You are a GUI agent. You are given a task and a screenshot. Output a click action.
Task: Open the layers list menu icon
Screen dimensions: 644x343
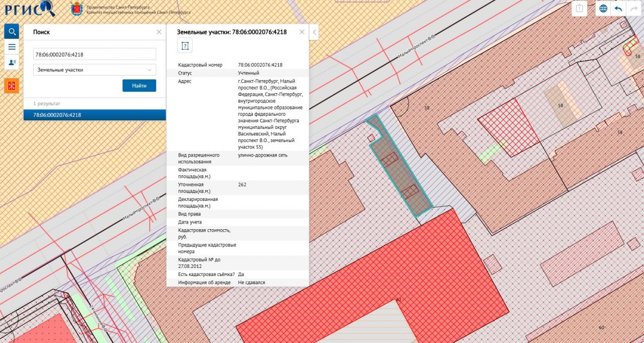point(12,47)
